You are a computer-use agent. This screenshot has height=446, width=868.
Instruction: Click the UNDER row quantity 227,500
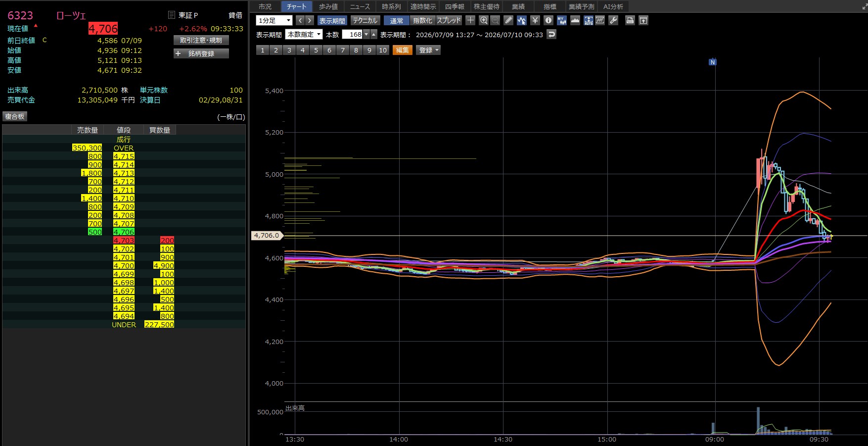159,325
